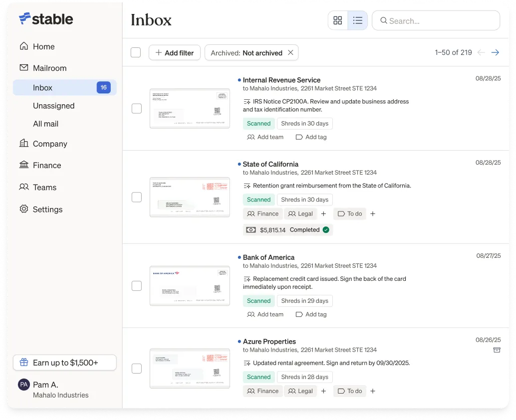This screenshot has width=516, height=420.
Task: Click Shreds in 28 days label
Action: point(305,377)
